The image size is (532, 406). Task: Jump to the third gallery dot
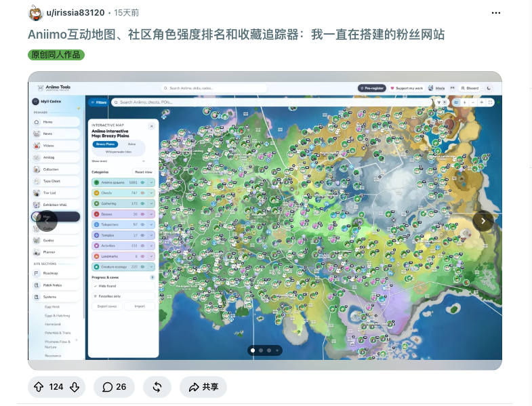pos(269,350)
